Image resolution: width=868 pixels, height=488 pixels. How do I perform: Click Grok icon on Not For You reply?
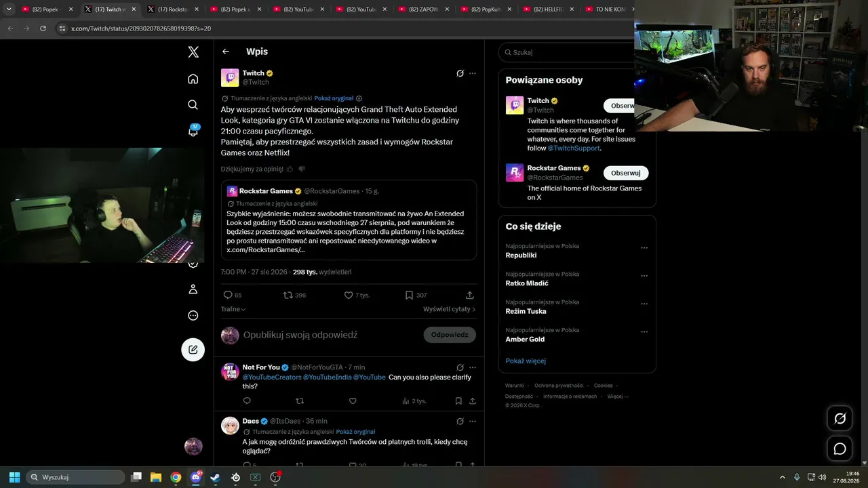(x=460, y=367)
